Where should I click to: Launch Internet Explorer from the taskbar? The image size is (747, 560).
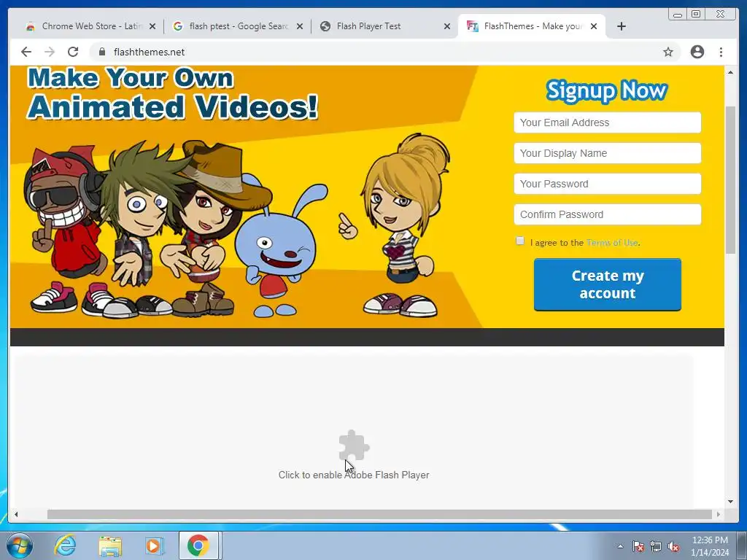point(65,545)
